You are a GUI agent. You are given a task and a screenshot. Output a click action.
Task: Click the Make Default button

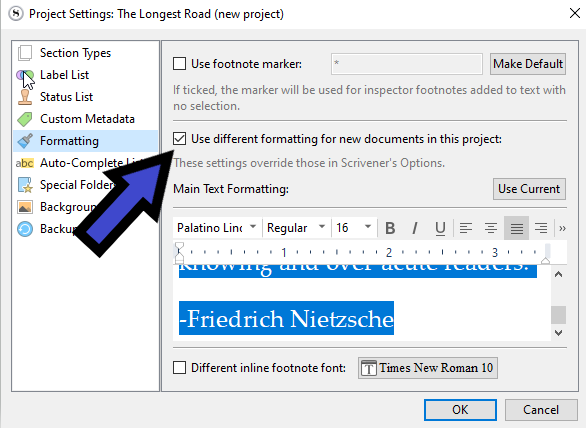(528, 64)
